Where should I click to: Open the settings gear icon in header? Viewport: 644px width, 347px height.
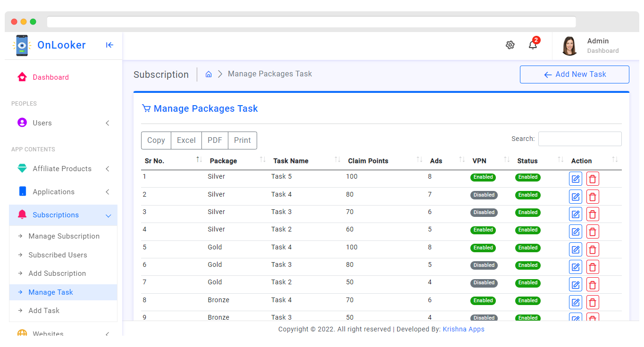click(510, 45)
